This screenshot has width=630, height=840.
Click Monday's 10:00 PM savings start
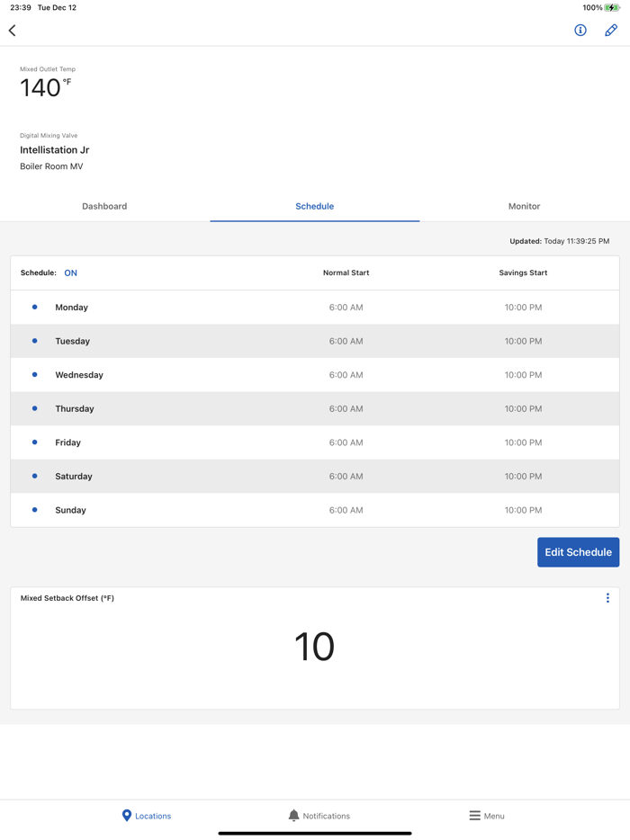523,308
